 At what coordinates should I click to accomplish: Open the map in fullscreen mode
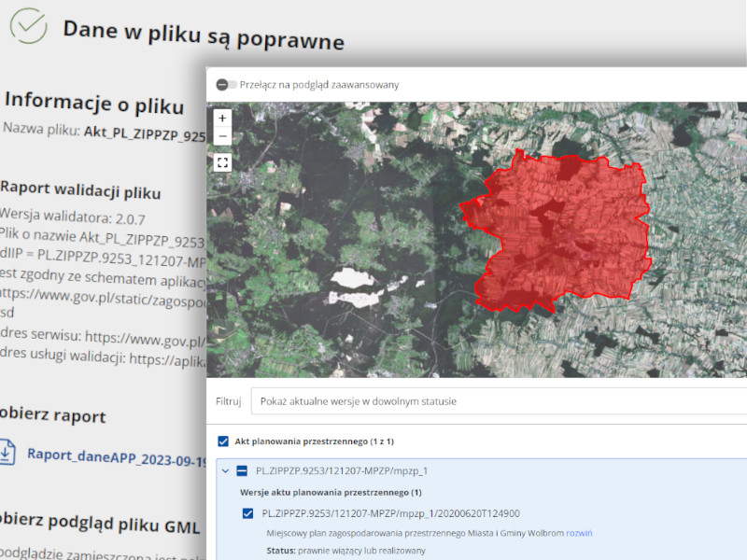(x=222, y=162)
